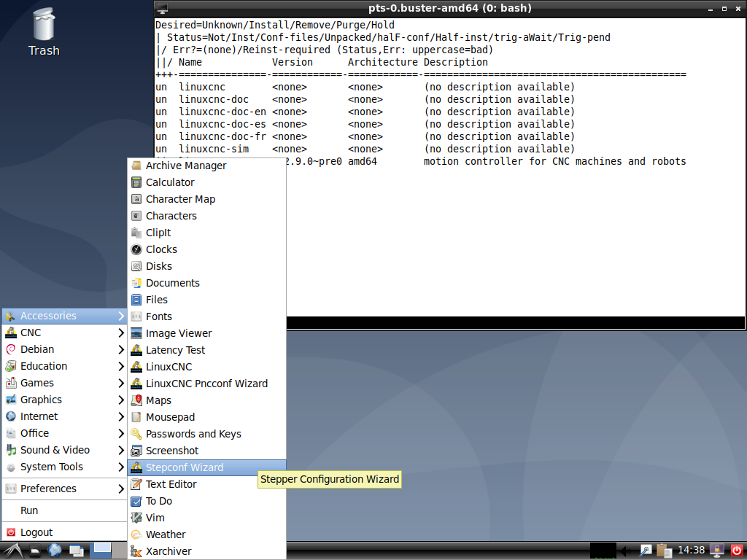Screen dimensions: 747x560
Task: Launch Mousepad editor
Action: [x=206, y=417]
